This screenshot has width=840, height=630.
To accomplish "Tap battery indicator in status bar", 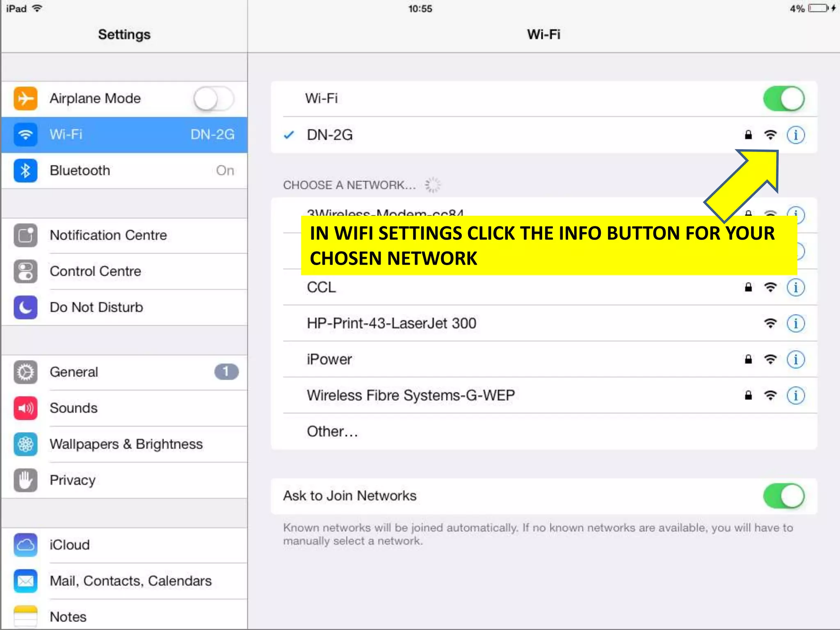I will tap(819, 8).
